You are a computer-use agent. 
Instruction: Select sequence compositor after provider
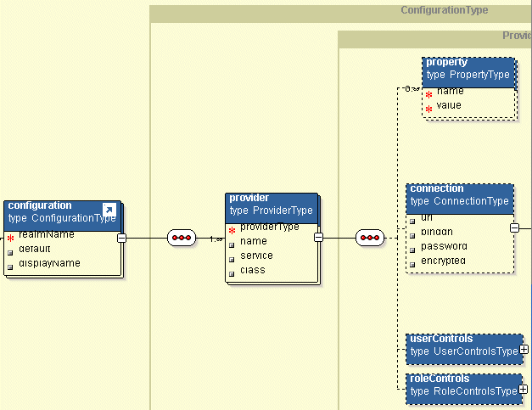tap(370, 238)
